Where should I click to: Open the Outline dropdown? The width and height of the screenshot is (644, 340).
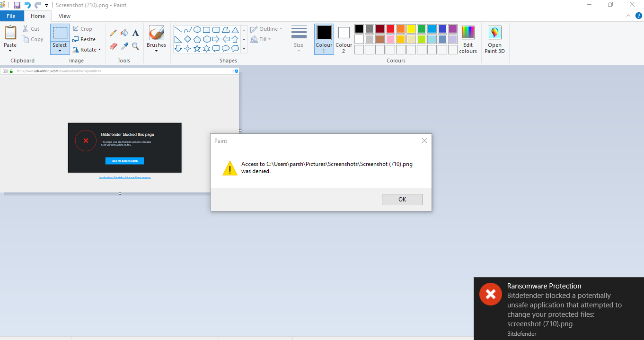click(x=266, y=29)
